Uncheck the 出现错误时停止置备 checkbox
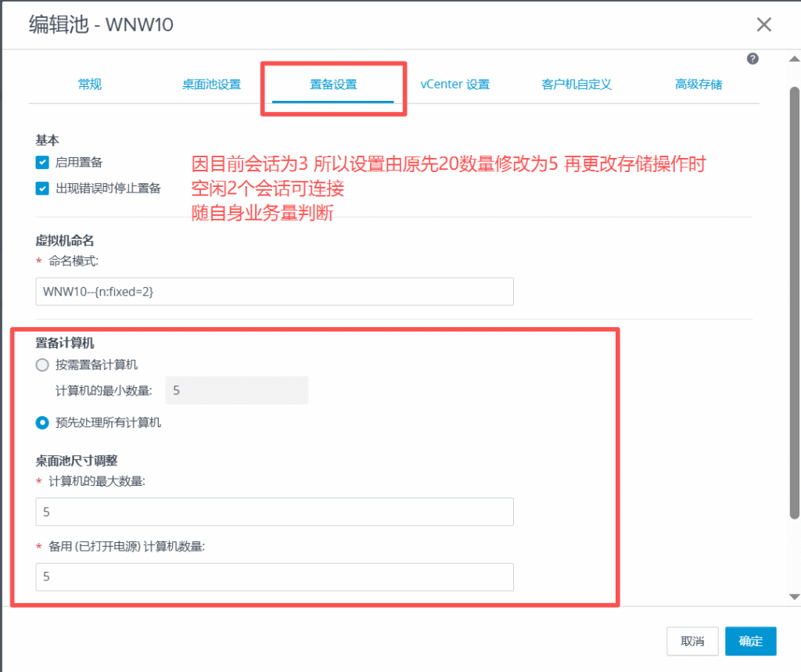The width and height of the screenshot is (801, 672). pos(43,189)
